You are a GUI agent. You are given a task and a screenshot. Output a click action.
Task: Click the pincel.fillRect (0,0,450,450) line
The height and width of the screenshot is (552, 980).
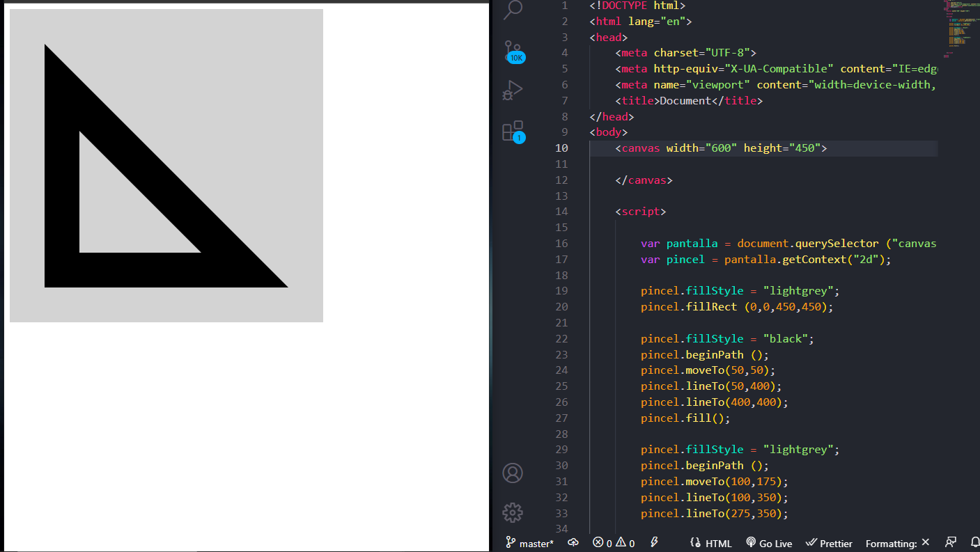[x=737, y=307]
